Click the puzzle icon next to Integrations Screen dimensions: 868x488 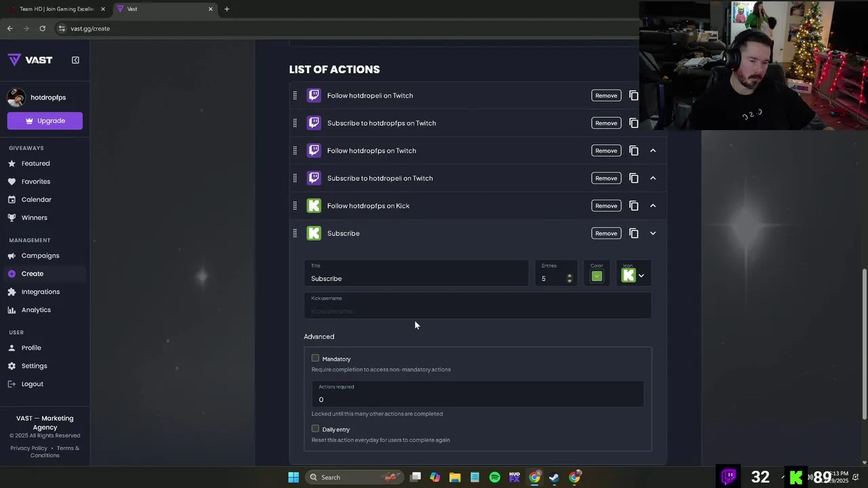point(12,291)
